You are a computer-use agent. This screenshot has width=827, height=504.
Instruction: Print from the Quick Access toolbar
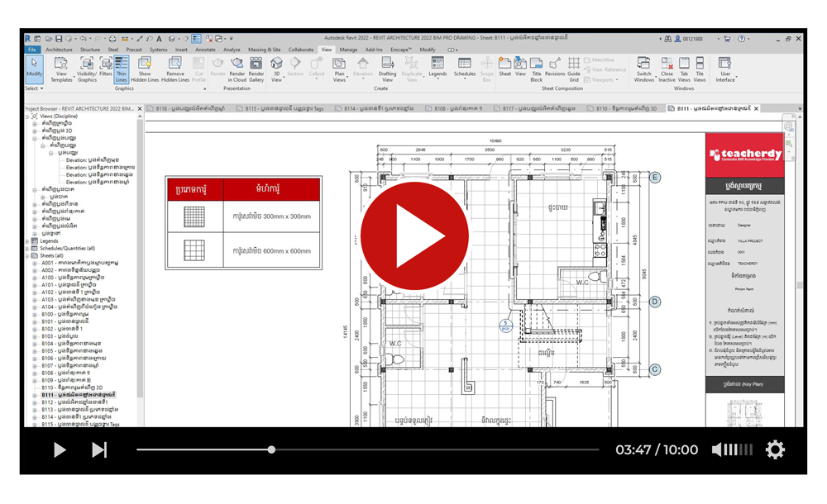click(112, 39)
